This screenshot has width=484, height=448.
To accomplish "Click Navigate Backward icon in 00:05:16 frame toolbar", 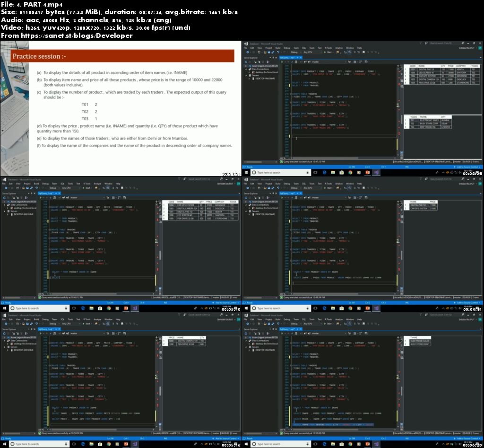I will click(x=6, y=324).
